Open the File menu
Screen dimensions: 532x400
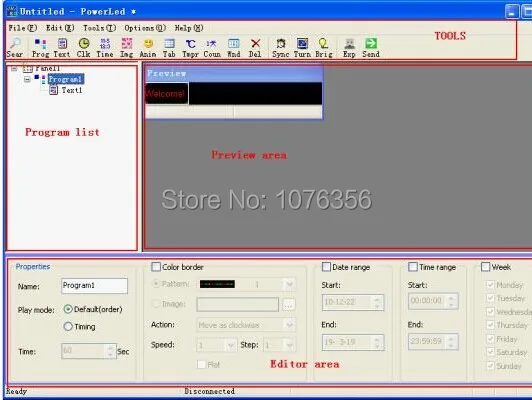coord(22,28)
